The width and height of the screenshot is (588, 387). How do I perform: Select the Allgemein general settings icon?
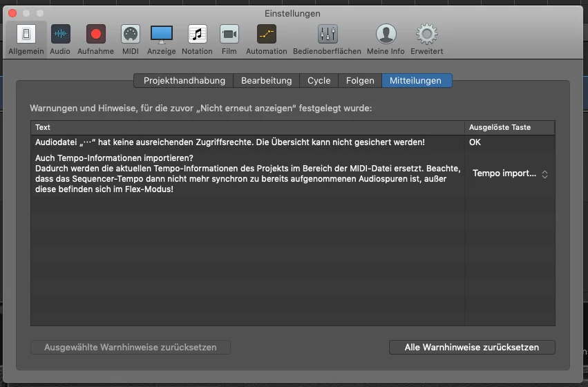[26, 39]
